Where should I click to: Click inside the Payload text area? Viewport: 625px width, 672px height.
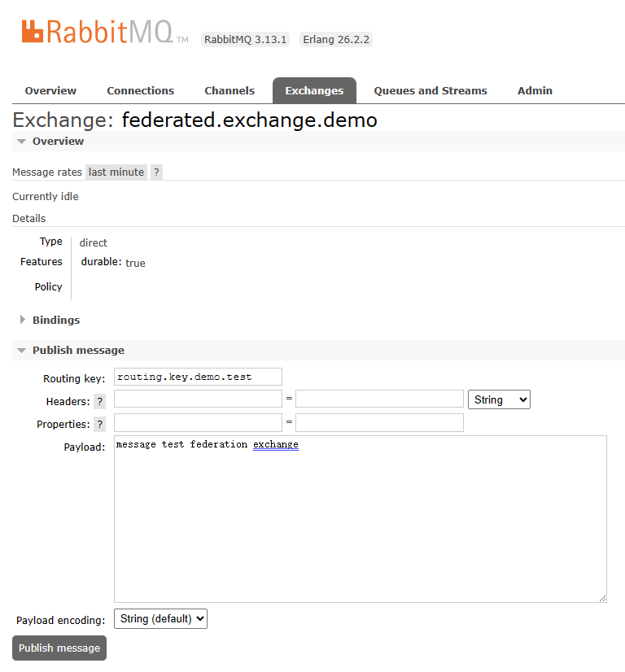click(x=361, y=519)
